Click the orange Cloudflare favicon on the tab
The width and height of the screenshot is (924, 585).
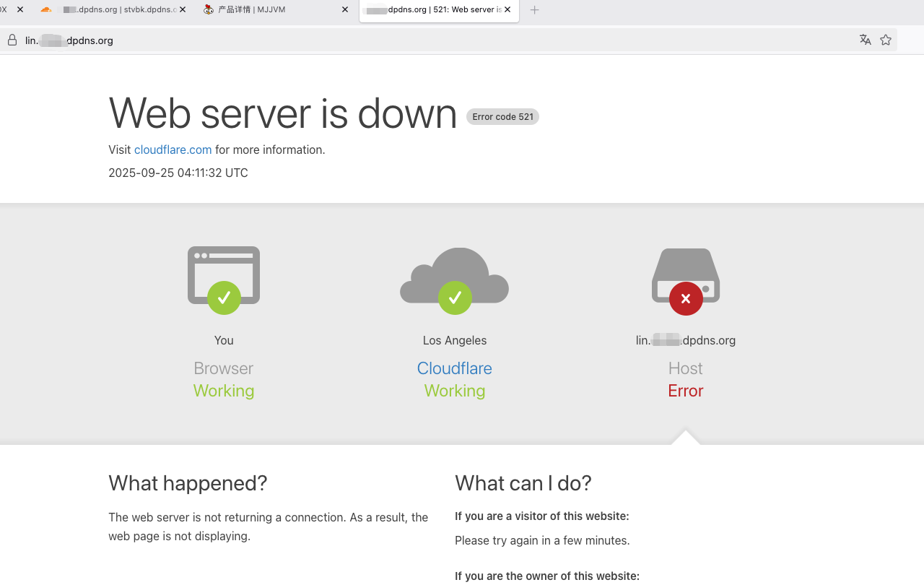tap(46, 10)
